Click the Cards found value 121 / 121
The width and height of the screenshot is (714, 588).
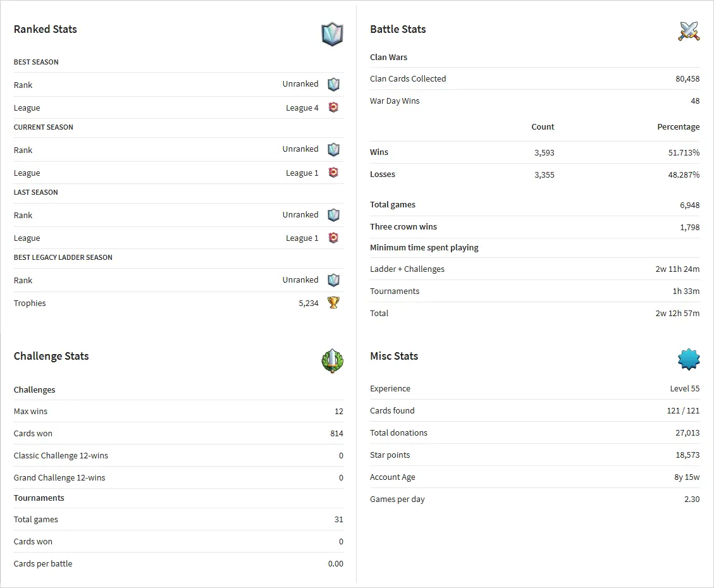click(683, 411)
